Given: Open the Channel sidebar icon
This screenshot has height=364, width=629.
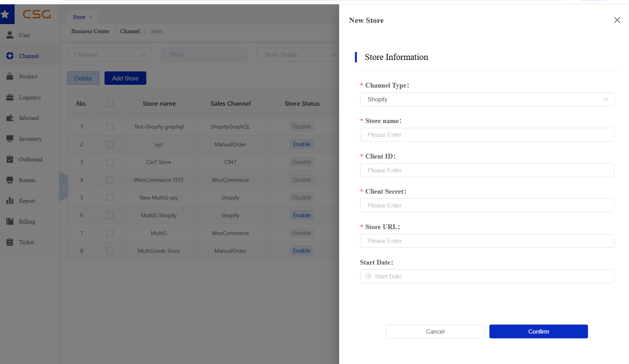Looking at the screenshot, I should click(10, 56).
